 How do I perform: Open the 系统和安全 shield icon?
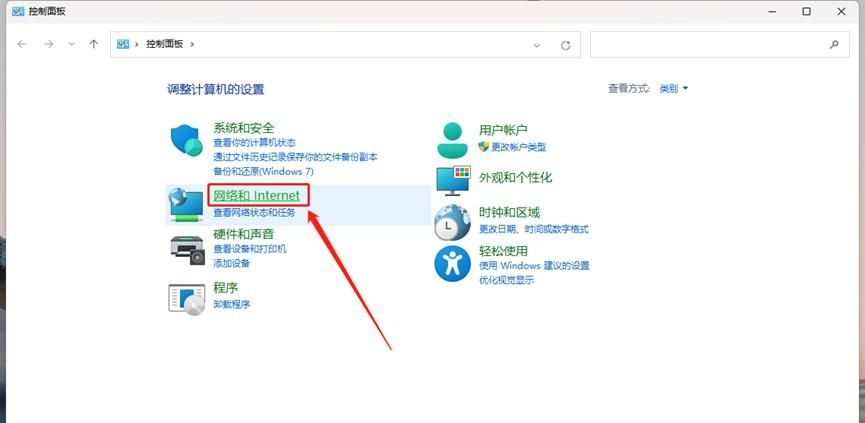tap(187, 140)
